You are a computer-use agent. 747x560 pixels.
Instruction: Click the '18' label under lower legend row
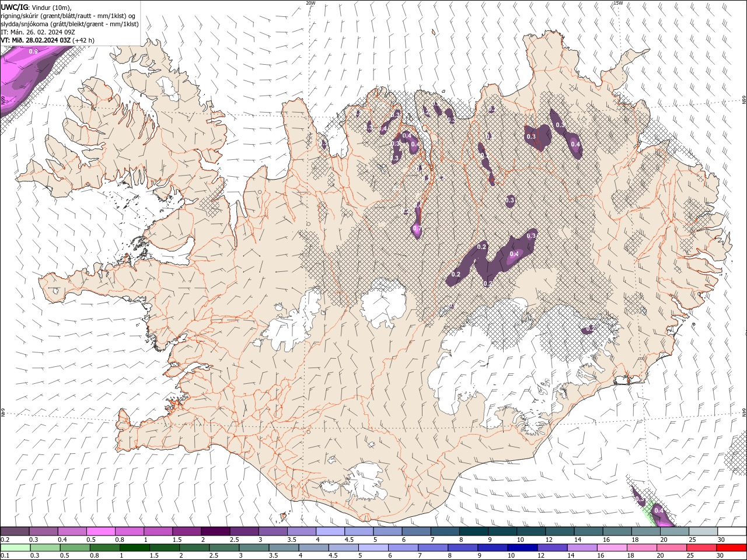pos(631,555)
